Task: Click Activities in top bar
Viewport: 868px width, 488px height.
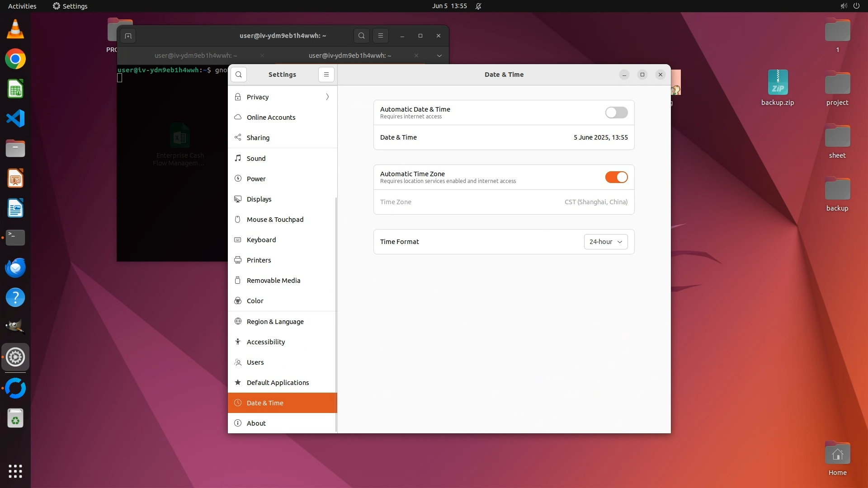Action: click(x=22, y=6)
